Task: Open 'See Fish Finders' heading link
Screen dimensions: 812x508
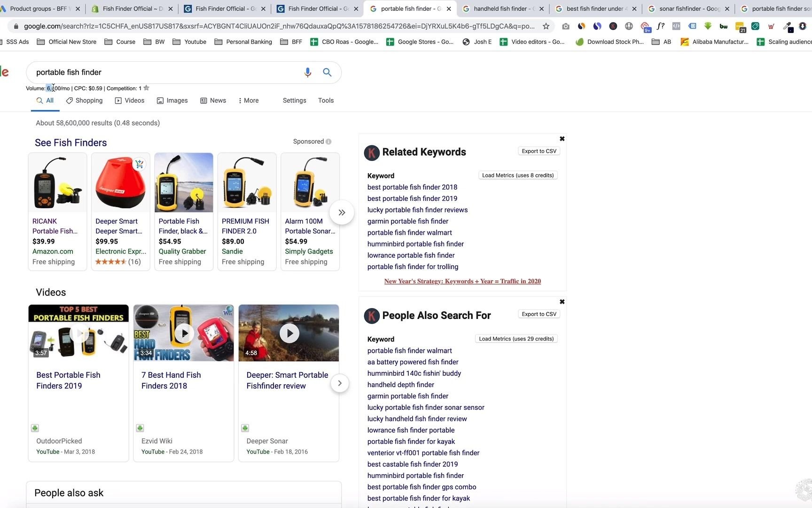Action: tap(71, 143)
